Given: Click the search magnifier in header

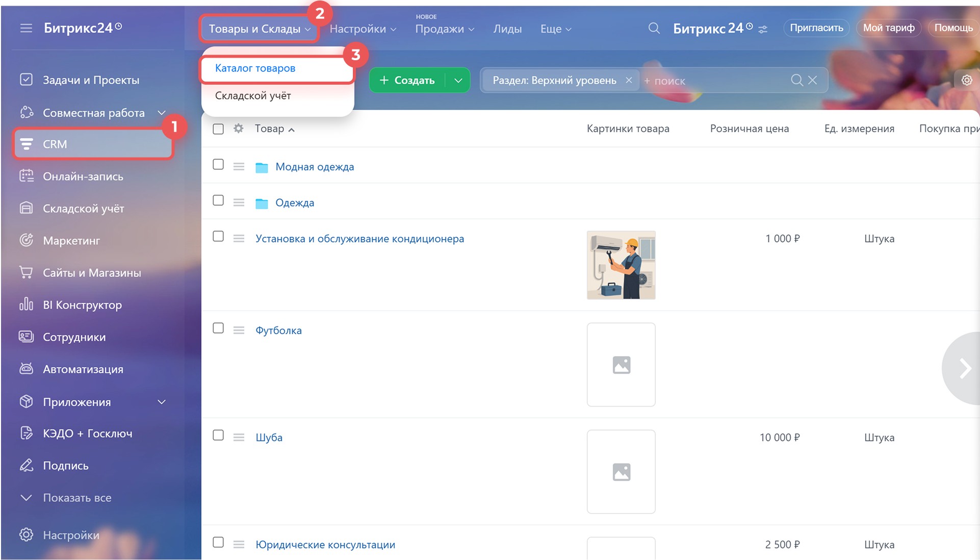Looking at the screenshot, I should [654, 29].
